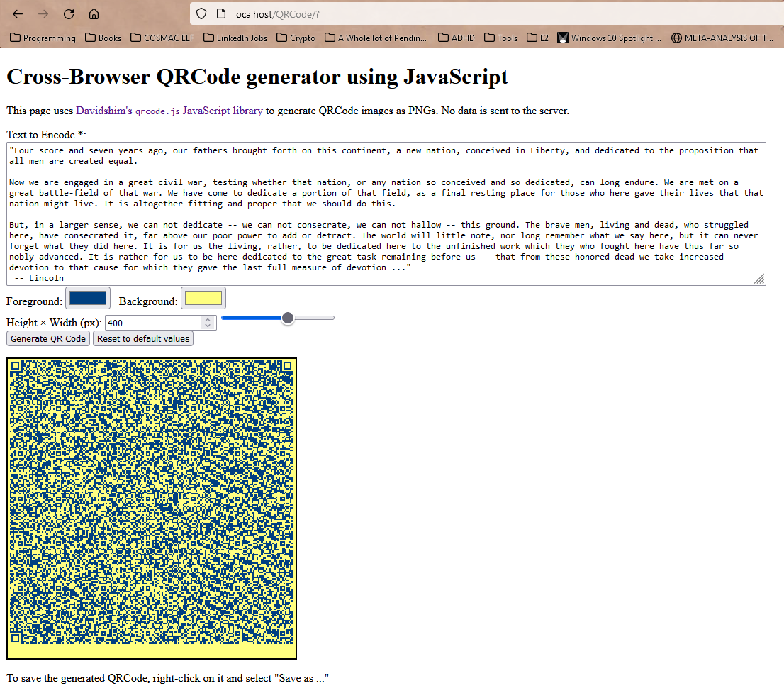The image size is (784, 693).
Task: Open the A Whole lot of Pendin... folder
Action: click(376, 38)
